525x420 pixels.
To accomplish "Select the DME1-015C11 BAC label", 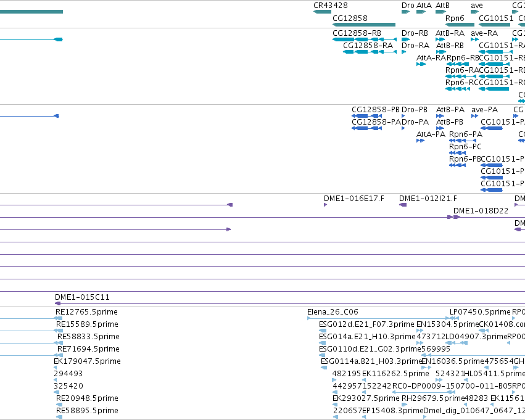I will (82, 297).
